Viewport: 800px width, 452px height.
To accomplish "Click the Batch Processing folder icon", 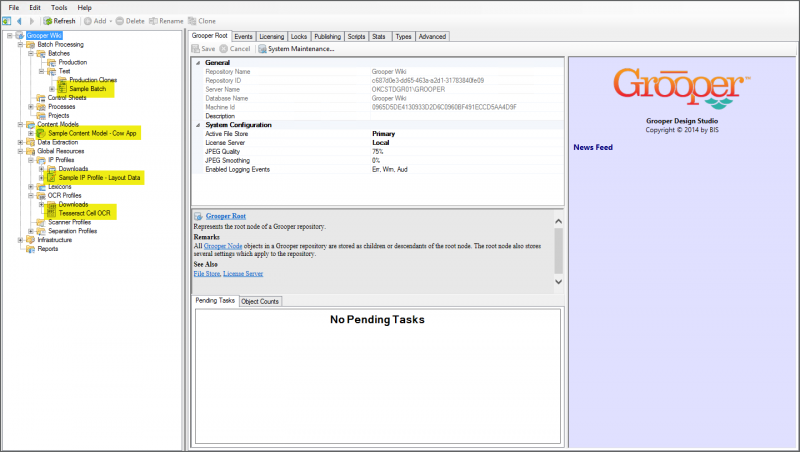I will point(30,45).
